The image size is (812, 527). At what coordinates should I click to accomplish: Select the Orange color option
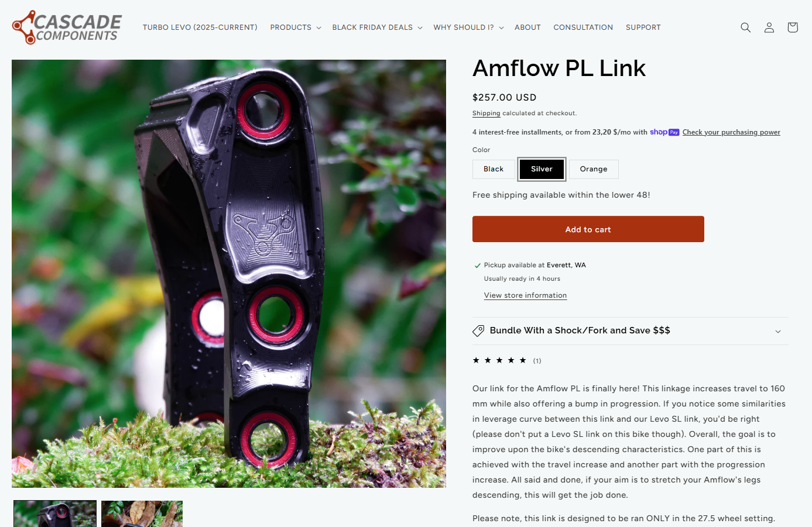point(594,169)
